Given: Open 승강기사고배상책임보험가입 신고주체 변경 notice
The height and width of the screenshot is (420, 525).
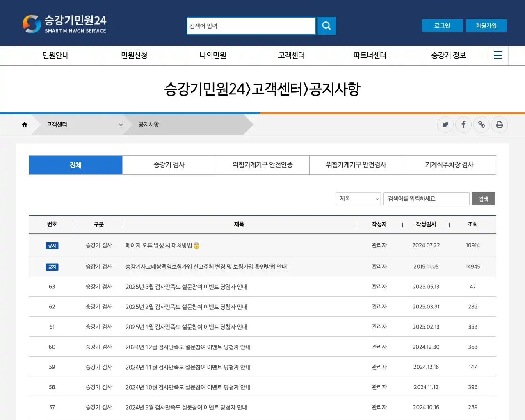Looking at the screenshot, I should point(206,267).
